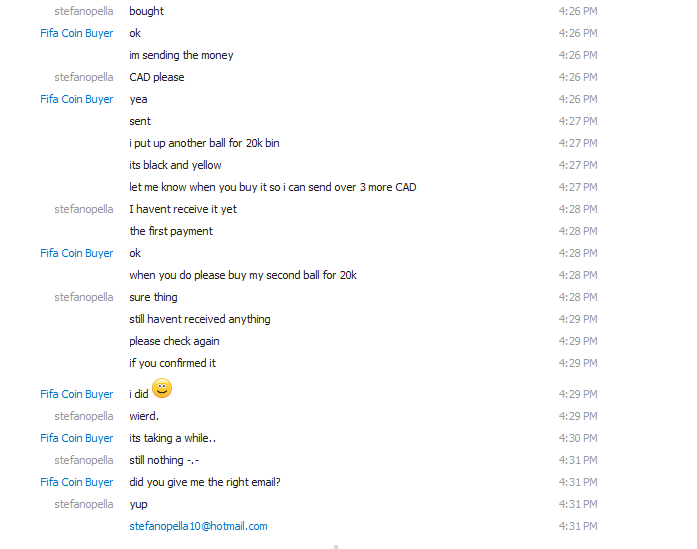Click the topmost Fifa Coin Buyer sender name

click(x=76, y=33)
